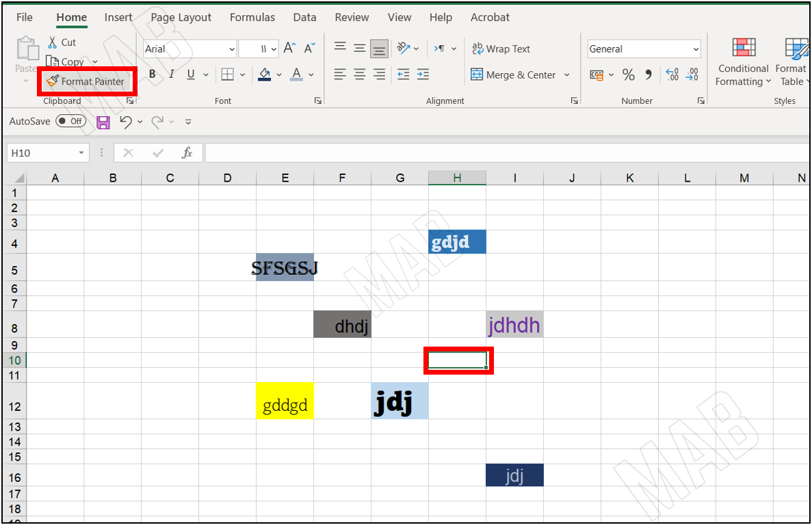Open the font size dropdown
The width and height of the screenshot is (812, 525).
(274, 49)
